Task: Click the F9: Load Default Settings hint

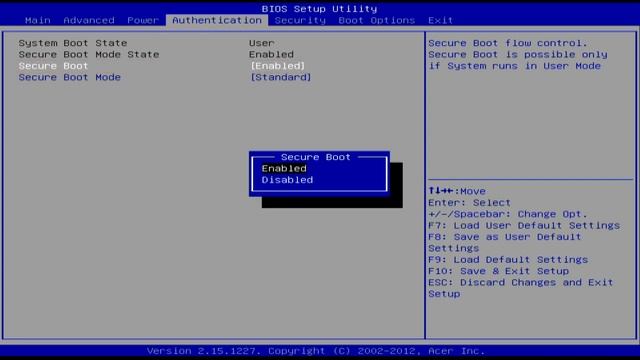Action: click(x=508, y=260)
